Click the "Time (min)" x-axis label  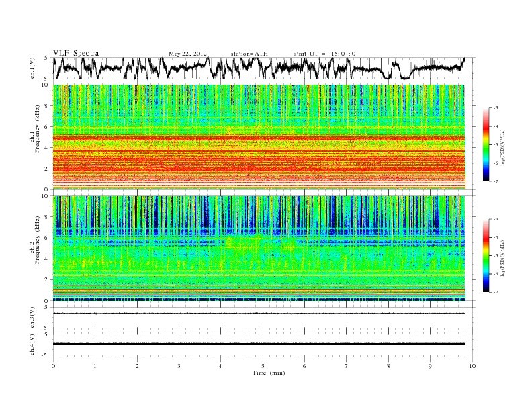[269, 373]
